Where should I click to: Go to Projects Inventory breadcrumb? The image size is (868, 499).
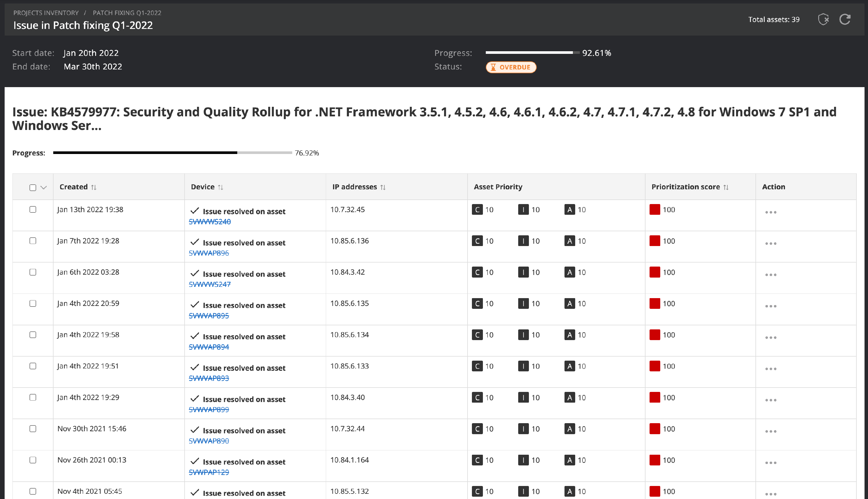click(46, 13)
